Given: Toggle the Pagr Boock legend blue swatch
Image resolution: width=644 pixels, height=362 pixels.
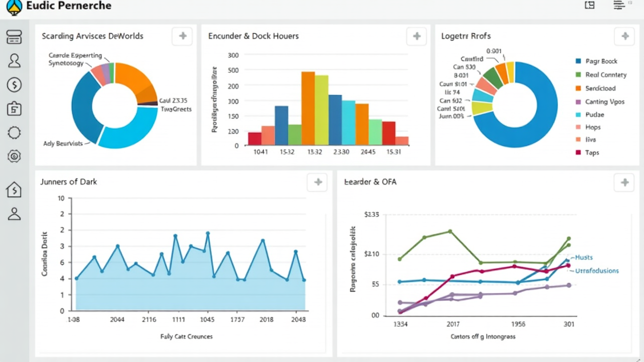Looking at the screenshot, I should pyautogui.click(x=578, y=61).
